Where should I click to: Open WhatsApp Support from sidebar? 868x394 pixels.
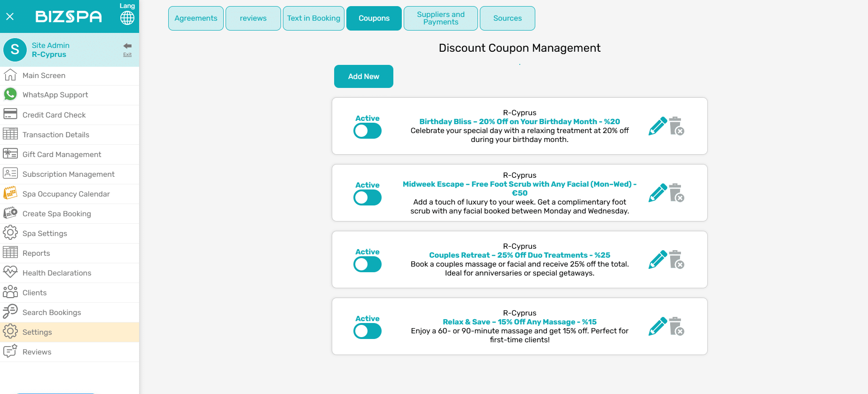(x=55, y=95)
